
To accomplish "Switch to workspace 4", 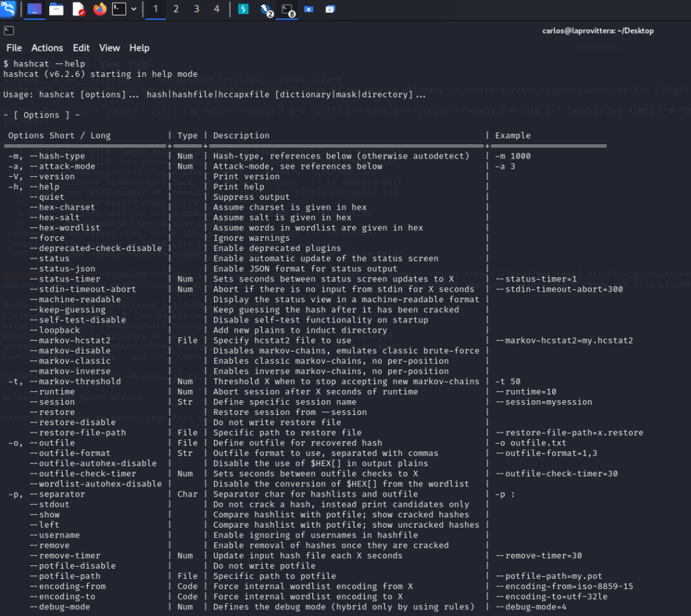I will [217, 9].
